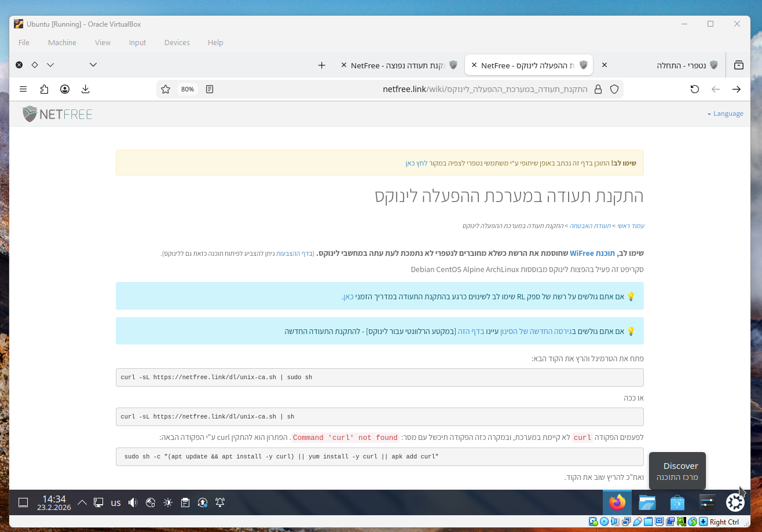Click the NETFREE logo
Screen dimensions: 762x532
(x=57, y=113)
